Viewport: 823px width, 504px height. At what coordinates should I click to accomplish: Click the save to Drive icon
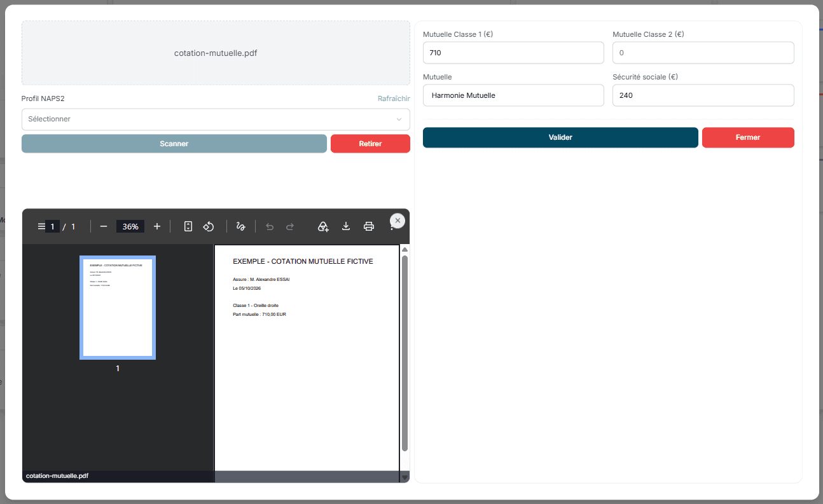point(323,226)
